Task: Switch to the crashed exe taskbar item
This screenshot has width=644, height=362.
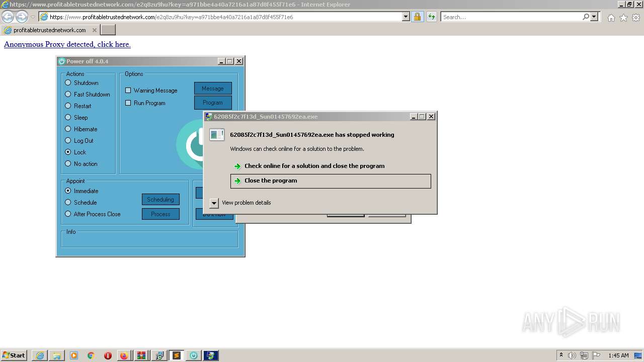Action: pyautogui.click(x=211, y=355)
